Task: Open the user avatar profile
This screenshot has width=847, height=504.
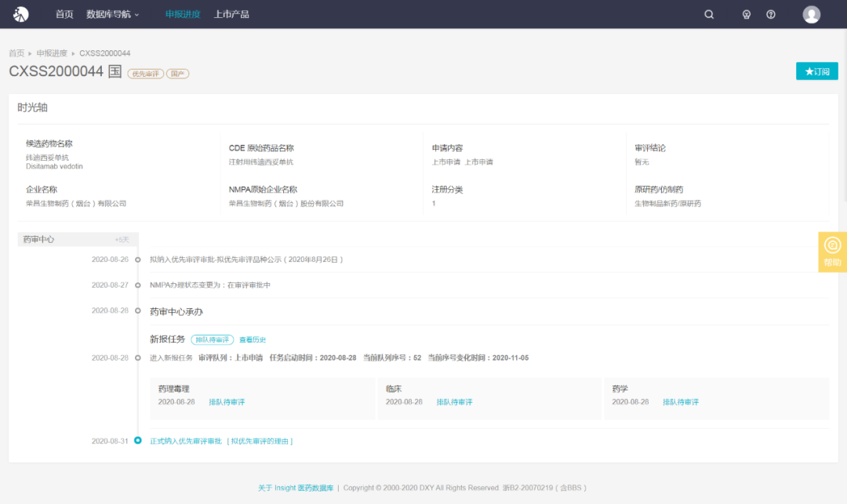Action: [812, 14]
